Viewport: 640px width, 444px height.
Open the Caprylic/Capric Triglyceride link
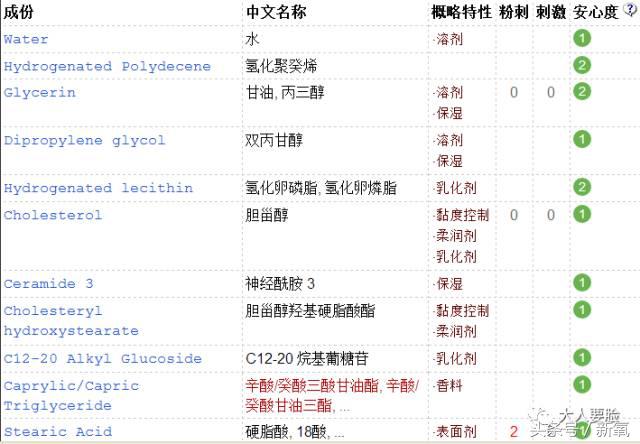(x=71, y=396)
